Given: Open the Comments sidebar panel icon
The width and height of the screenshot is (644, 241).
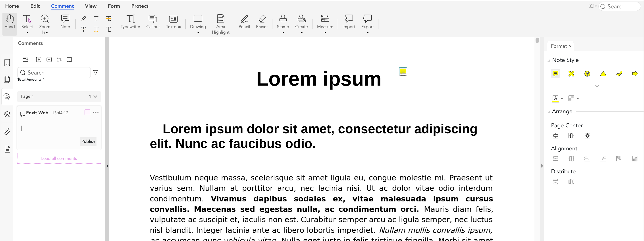Looking at the screenshot, I should 7,96.
